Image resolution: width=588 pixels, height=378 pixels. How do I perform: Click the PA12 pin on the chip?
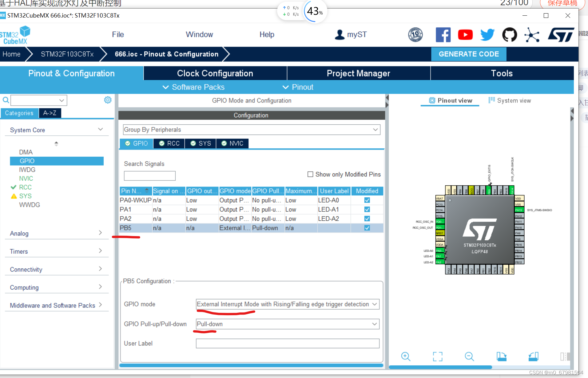click(x=519, y=216)
